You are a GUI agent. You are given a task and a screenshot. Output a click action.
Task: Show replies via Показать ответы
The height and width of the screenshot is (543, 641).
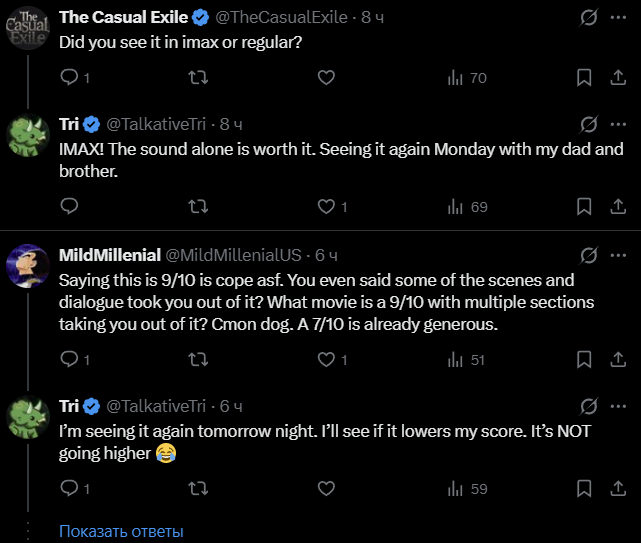(121, 531)
